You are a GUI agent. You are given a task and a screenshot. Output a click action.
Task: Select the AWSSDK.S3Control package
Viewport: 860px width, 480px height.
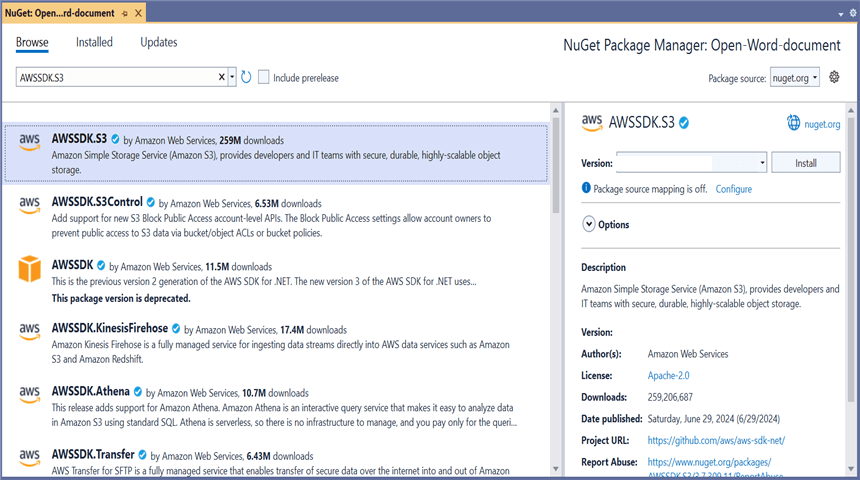[x=276, y=217]
